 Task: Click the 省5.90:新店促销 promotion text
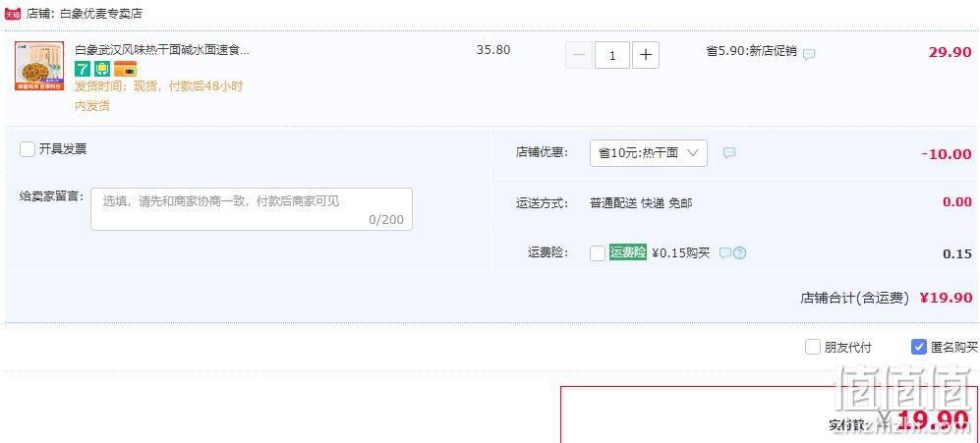coord(751,52)
